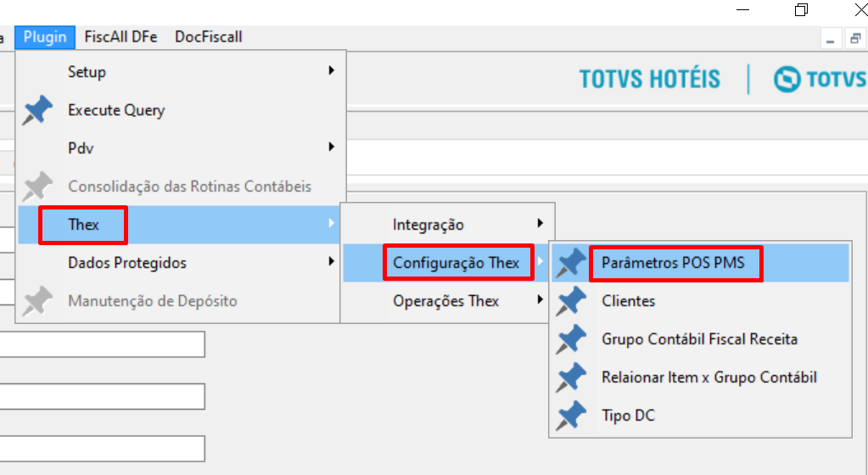Click the pin icon beside Execute Query

click(x=37, y=109)
